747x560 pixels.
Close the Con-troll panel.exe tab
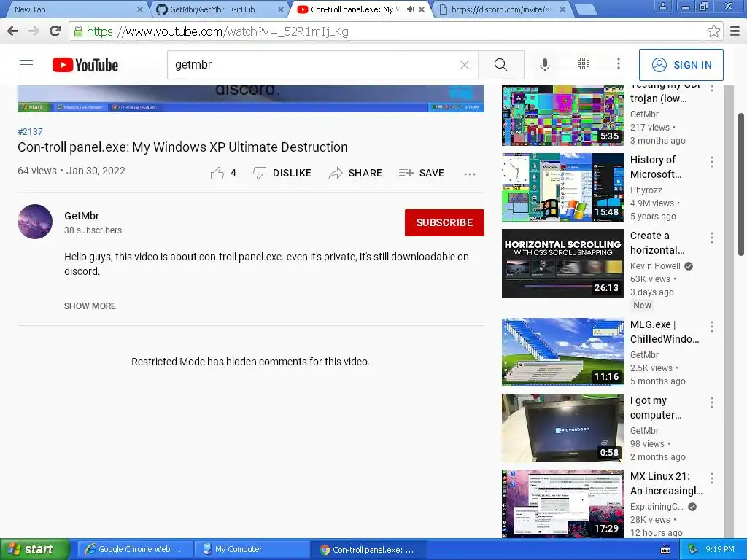click(x=422, y=9)
